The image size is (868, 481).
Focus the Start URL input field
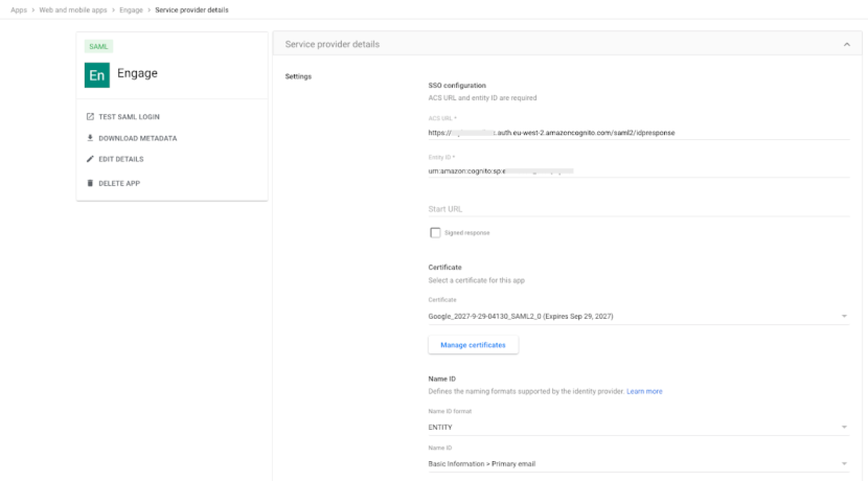pyautogui.click(x=638, y=209)
